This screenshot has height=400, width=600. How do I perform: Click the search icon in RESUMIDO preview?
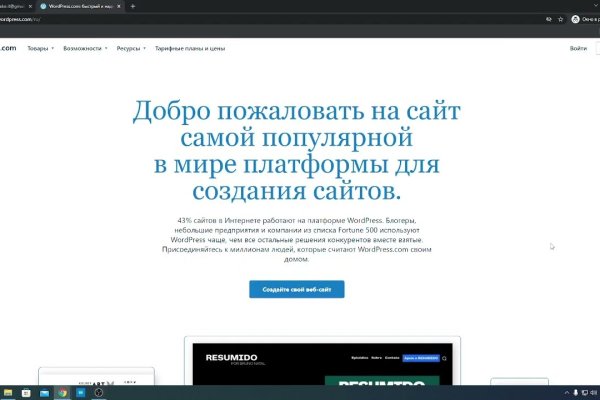(444, 357)
